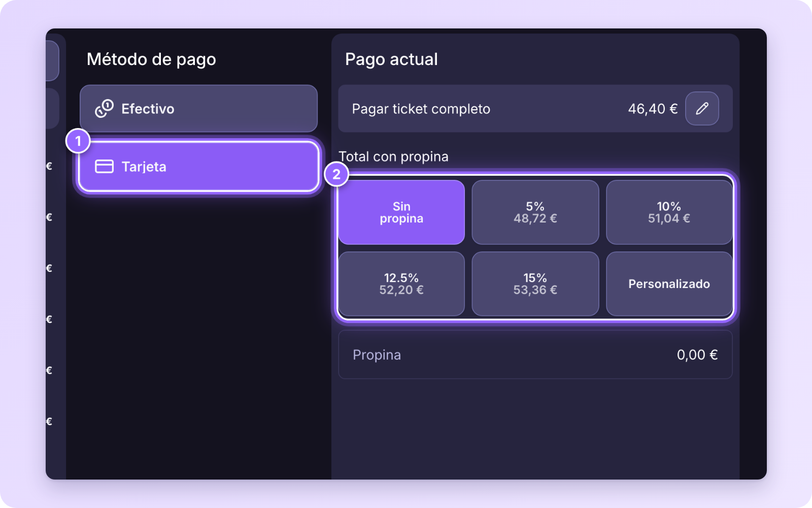Click the 46,40 € ticket amount

[653, 109]
